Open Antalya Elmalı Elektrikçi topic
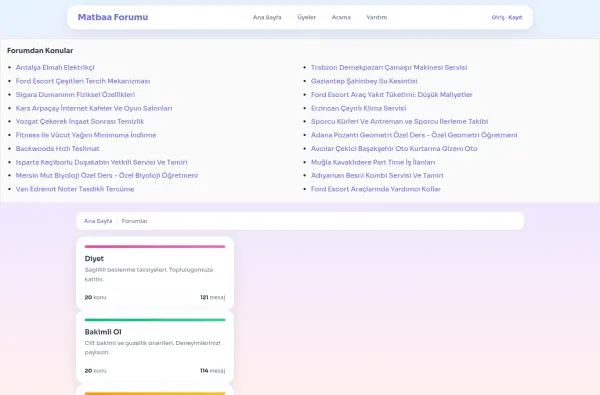The image size is (600, 395). pyautogui.click(x=55, y=67)
